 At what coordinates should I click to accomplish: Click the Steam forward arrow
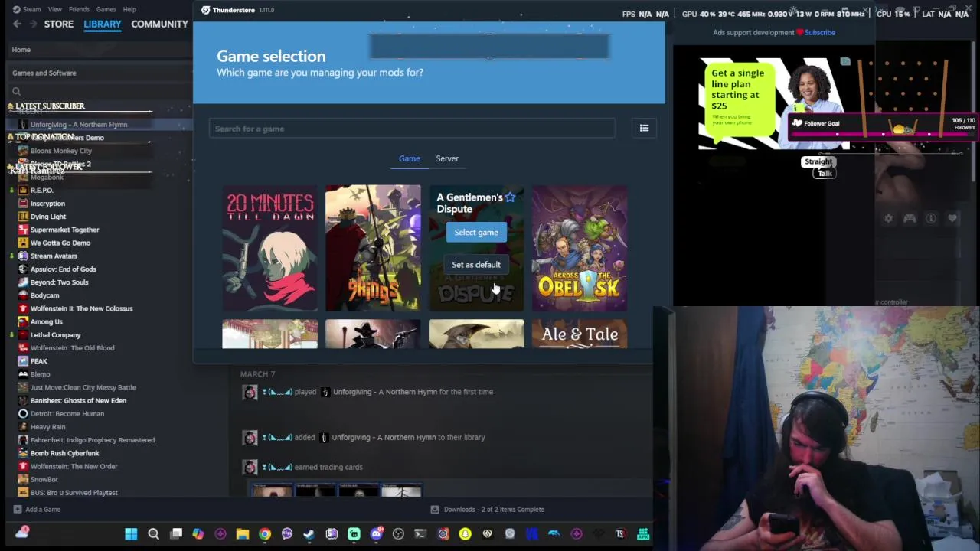pyautogui.click(x=33, y=24)
